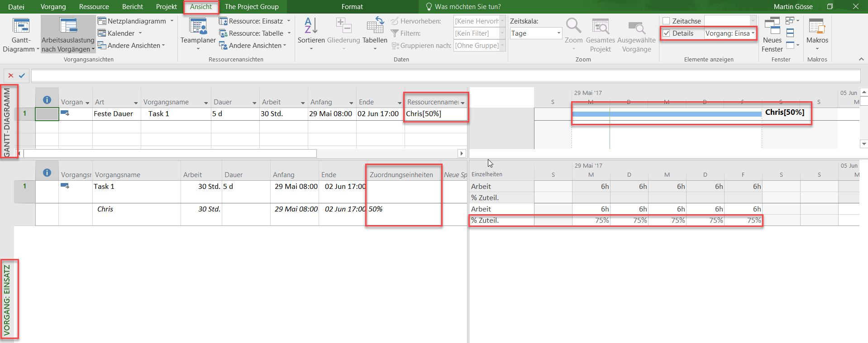Expand the Zeitskala Tage dropdown
This screenshot has width=868, height=343.
click(x=558, y=33)
